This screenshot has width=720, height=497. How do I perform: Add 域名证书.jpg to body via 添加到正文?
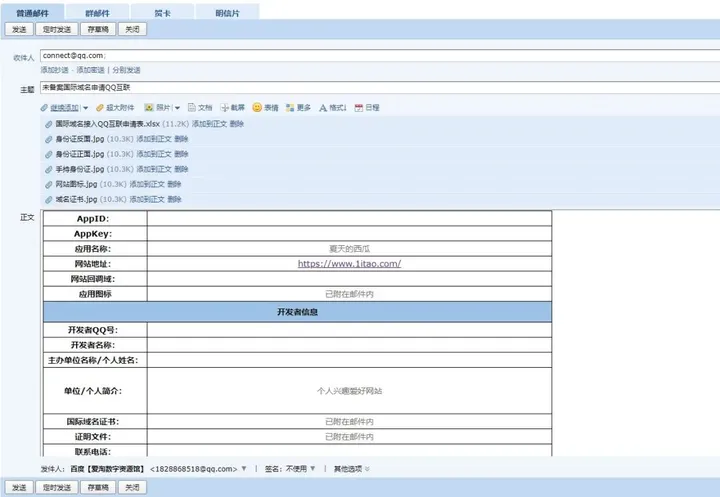tap(147, 199)
